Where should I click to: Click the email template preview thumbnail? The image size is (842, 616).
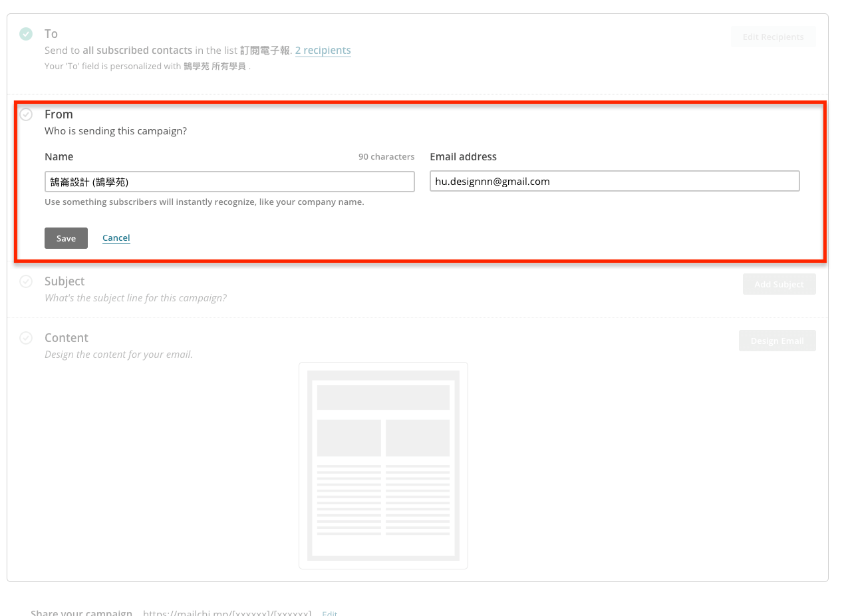pyautogui.click(x=383, y=465)
